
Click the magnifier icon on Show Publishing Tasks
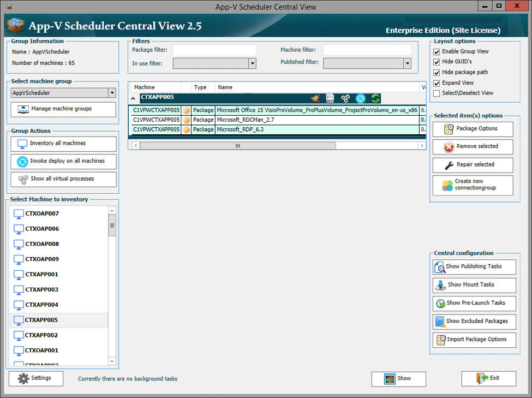440,268
